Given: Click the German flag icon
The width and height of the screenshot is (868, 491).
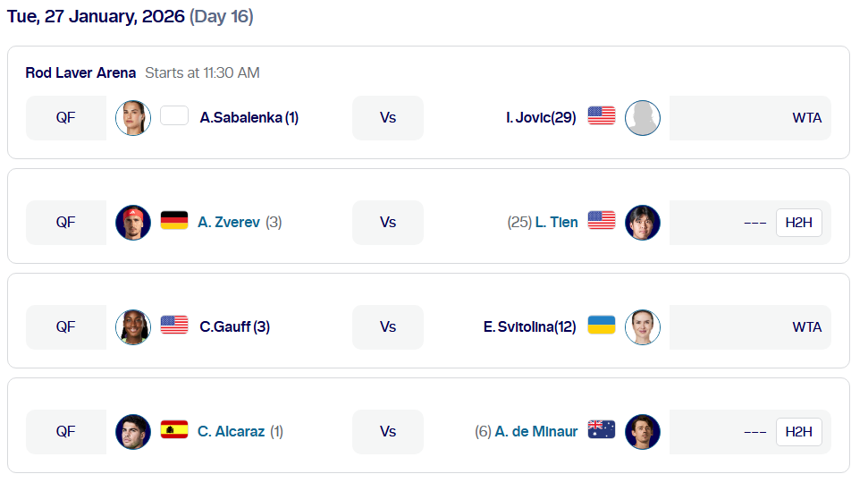Looking at the screenshot, I should coord(174,220).
